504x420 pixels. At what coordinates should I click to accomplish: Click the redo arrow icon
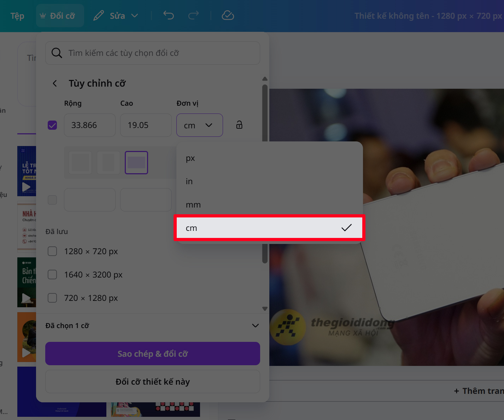click(193, 15)
